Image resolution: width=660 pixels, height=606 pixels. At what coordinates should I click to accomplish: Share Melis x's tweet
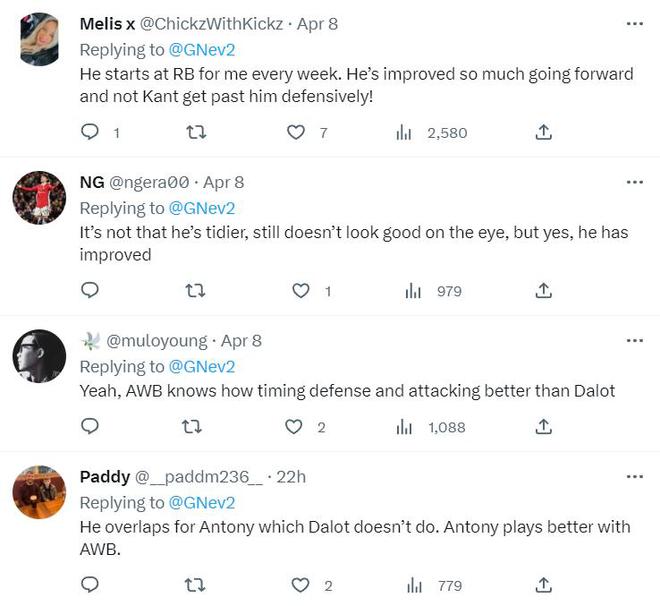click(543, 132)
